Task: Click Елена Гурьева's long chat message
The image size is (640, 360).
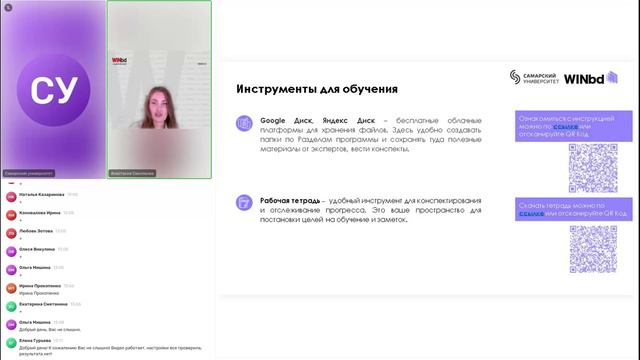Action: click(x=110, y=351)
